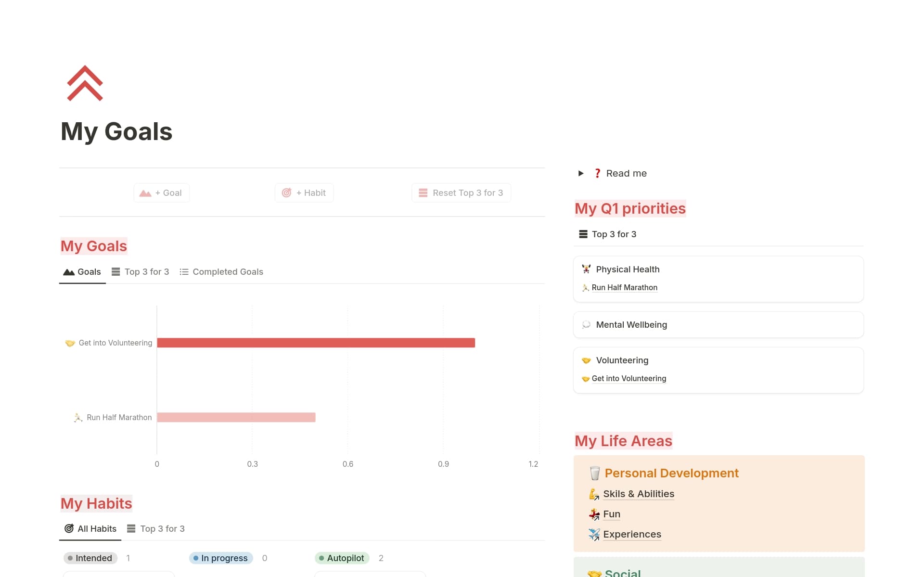The width and height of the screenshot is (924, 577).
Task: Expand the Read me section
Action: coord(580,173)
